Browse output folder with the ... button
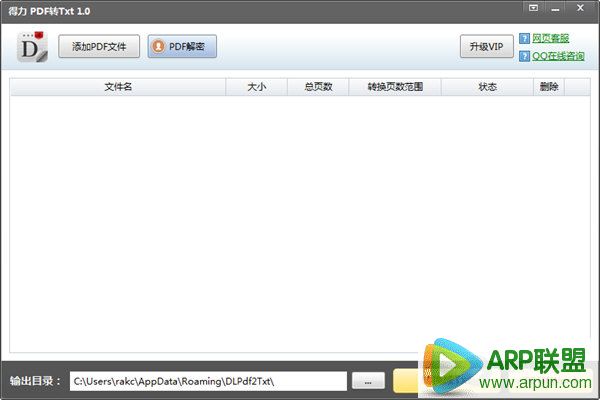600x400 pixels. click(368, 381)
